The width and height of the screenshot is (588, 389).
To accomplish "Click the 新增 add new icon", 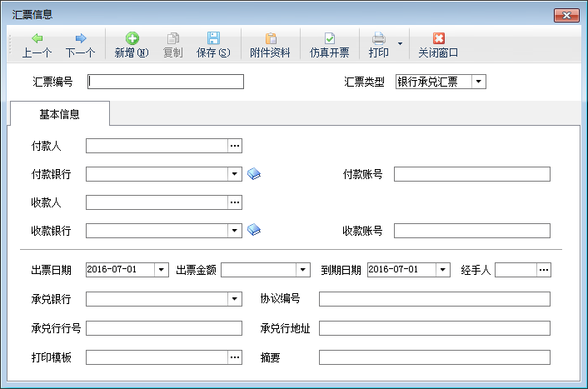I will [x=132, y=38].
